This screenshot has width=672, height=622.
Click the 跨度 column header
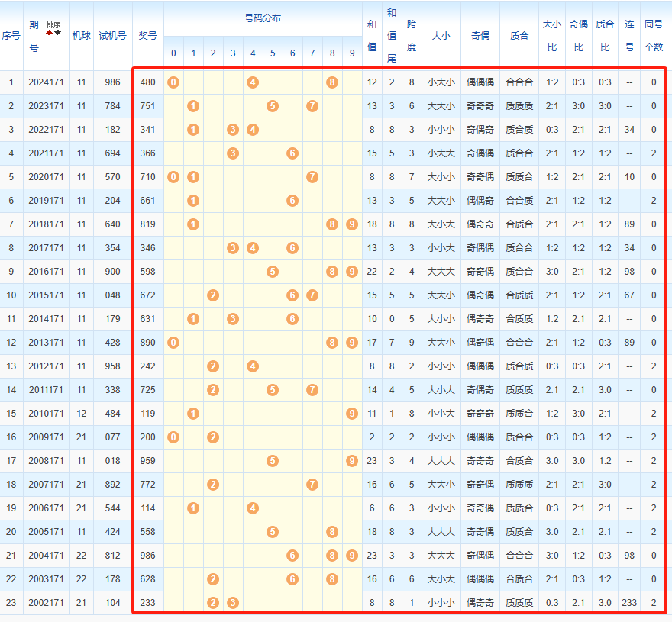(x=412, y=36)
